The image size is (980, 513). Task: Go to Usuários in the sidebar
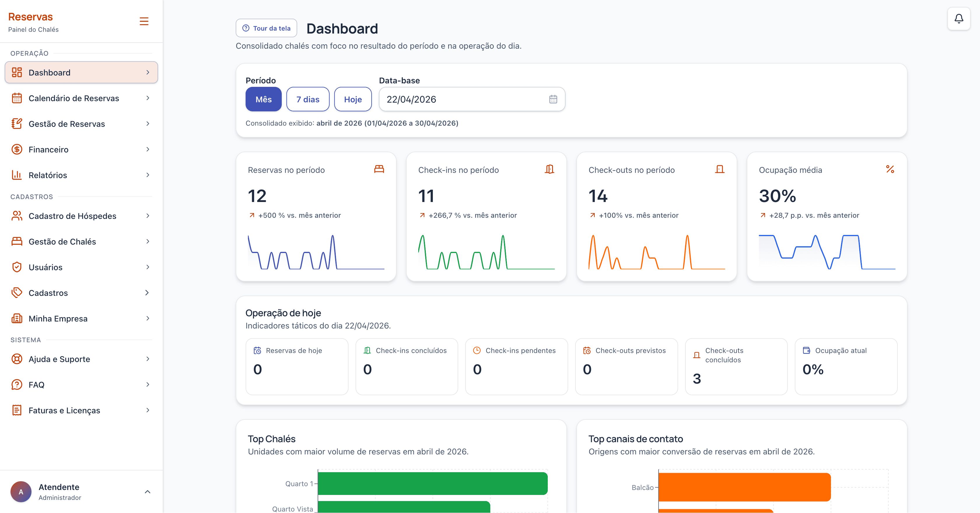click(81, 267)
